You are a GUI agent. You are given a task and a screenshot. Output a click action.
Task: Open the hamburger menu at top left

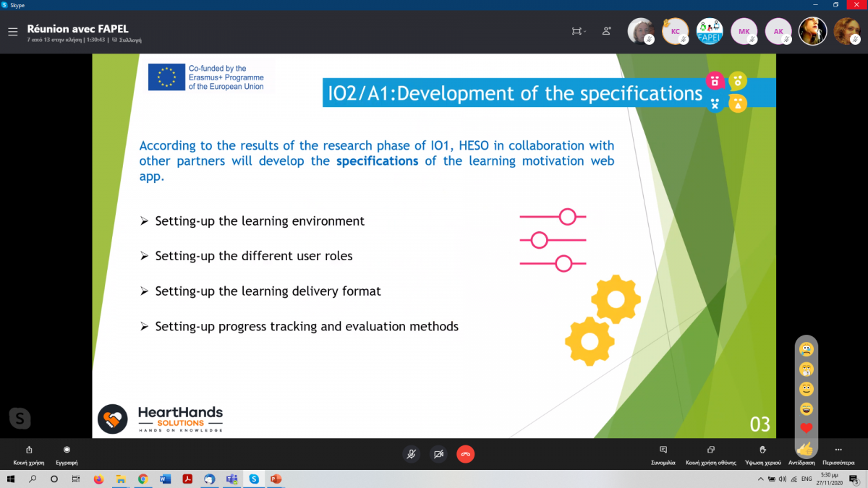click(12, 32)
